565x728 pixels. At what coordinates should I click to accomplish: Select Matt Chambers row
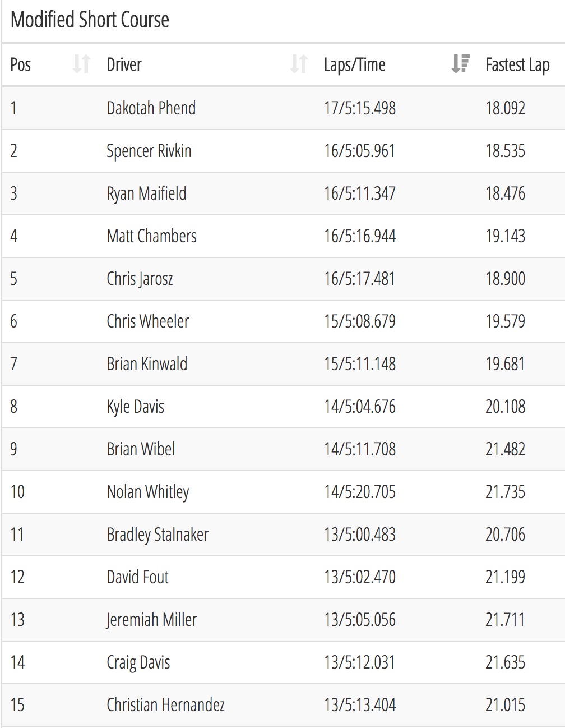(284, 236)
